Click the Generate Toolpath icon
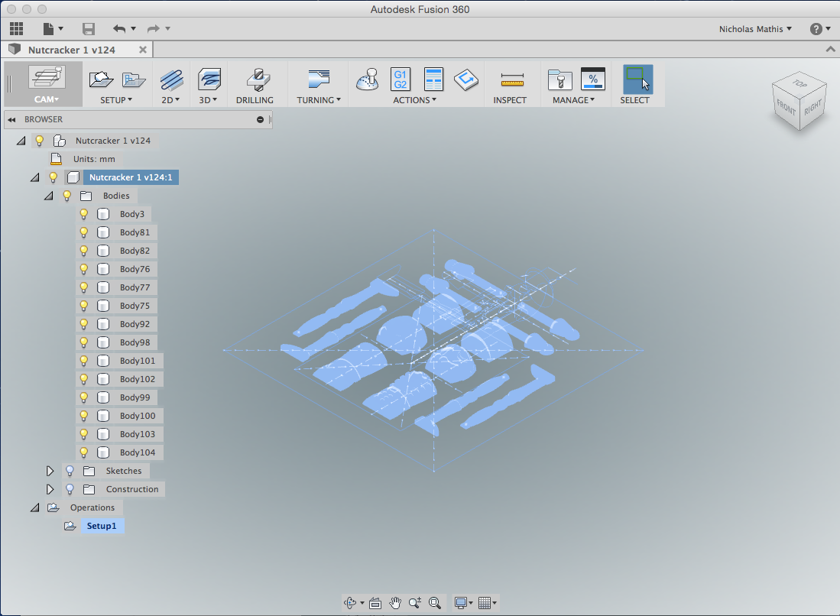This screenshot has width=840, height=616. 466,79
